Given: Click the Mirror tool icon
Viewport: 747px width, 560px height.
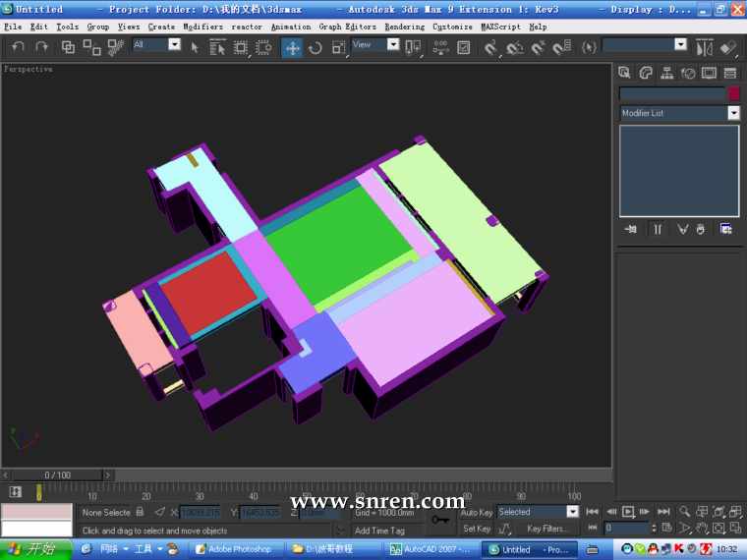Looking at the screenshot, I should 704,47.
